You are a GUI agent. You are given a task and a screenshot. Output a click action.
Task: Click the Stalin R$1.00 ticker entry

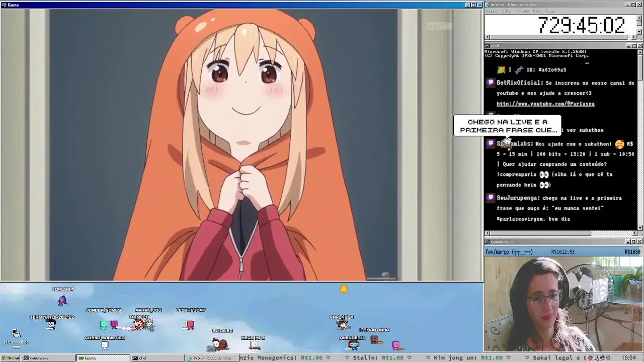pyautogui.click(x=378, y=358)
